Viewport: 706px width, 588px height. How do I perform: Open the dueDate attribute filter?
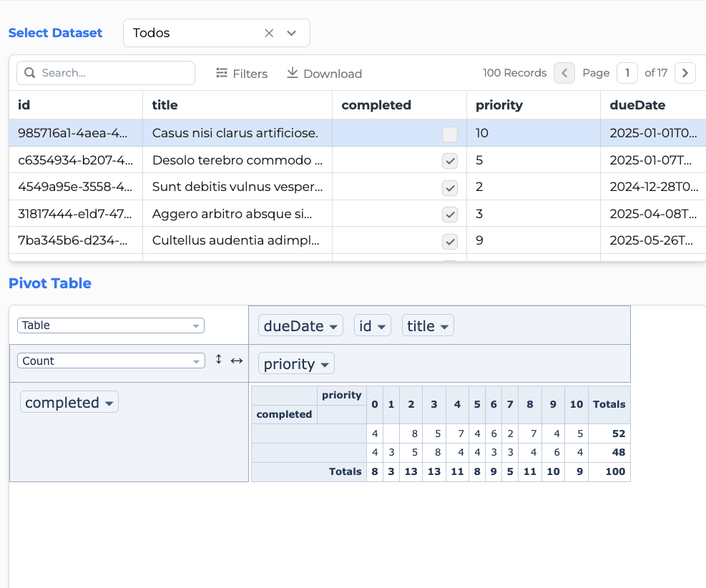pyautogui.click(x=333, y=327)
